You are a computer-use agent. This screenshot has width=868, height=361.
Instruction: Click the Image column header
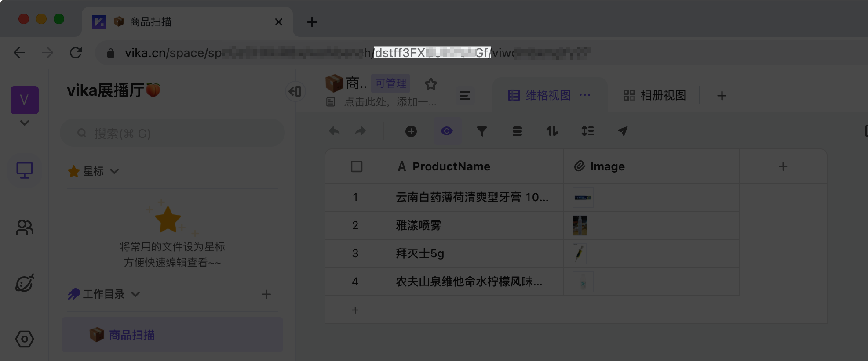pos(651,166)
